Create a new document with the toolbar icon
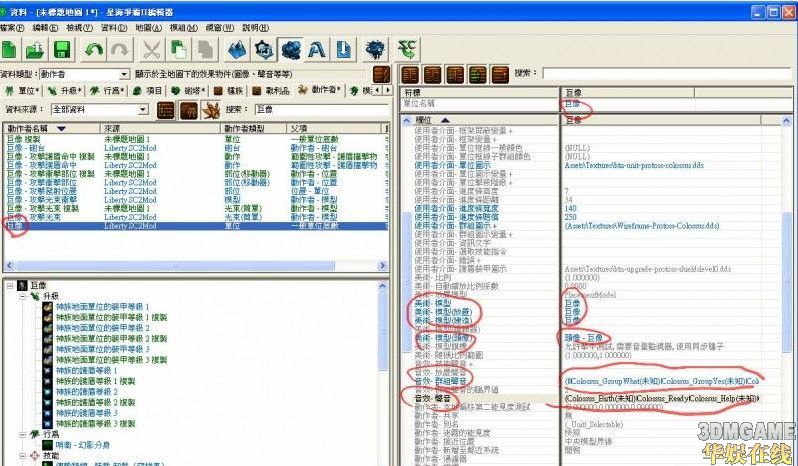 (9, 50)
